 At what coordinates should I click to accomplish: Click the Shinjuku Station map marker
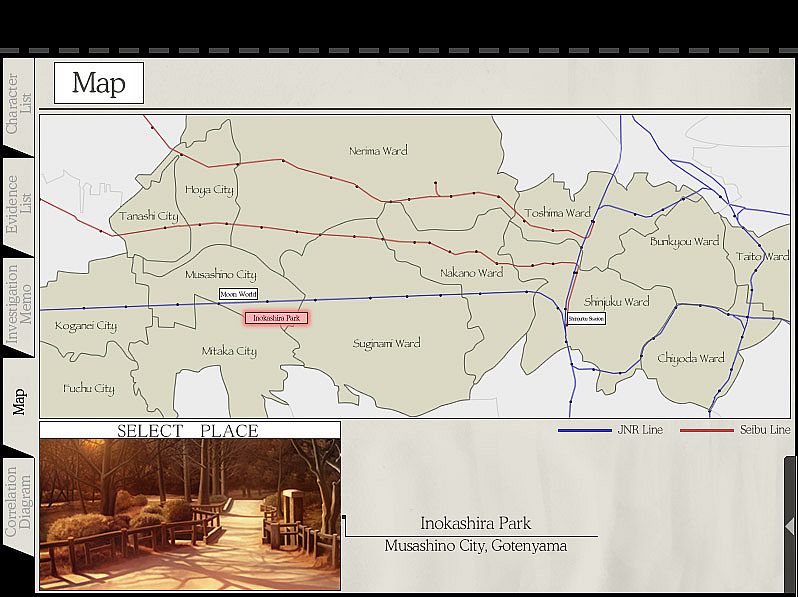pyautogui.click(x=586, y=318)
